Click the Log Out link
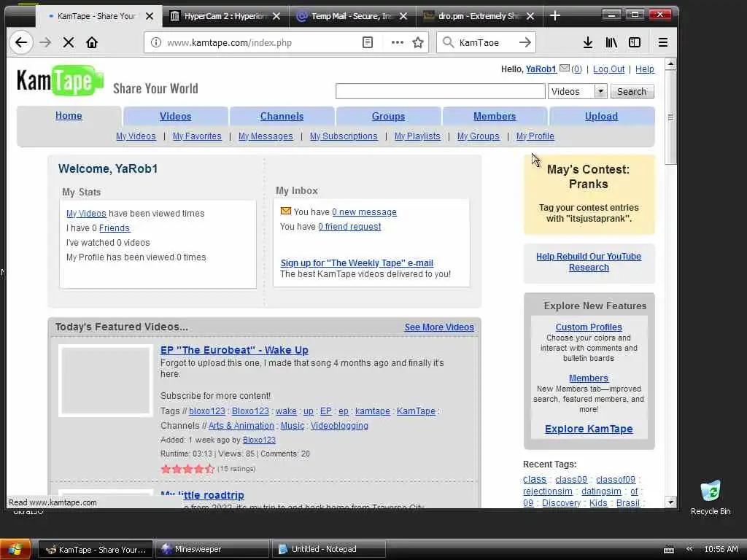747x560 pixels. tap(608, 69)
